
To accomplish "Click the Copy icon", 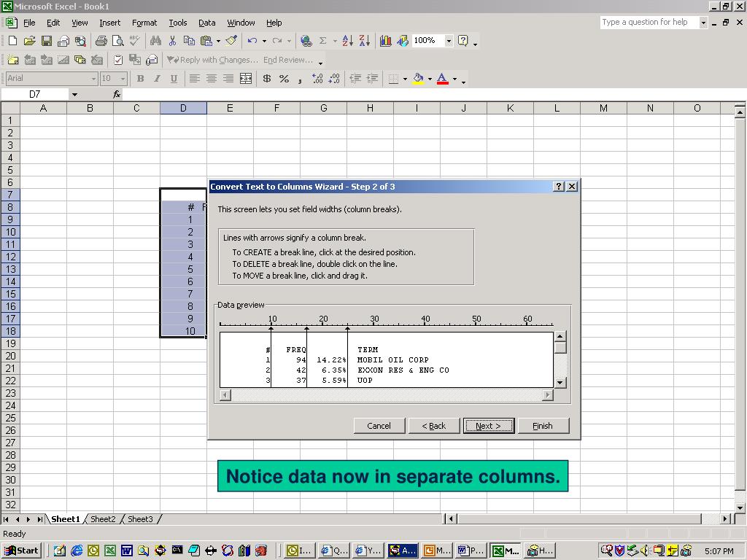I will click(189, 41).
